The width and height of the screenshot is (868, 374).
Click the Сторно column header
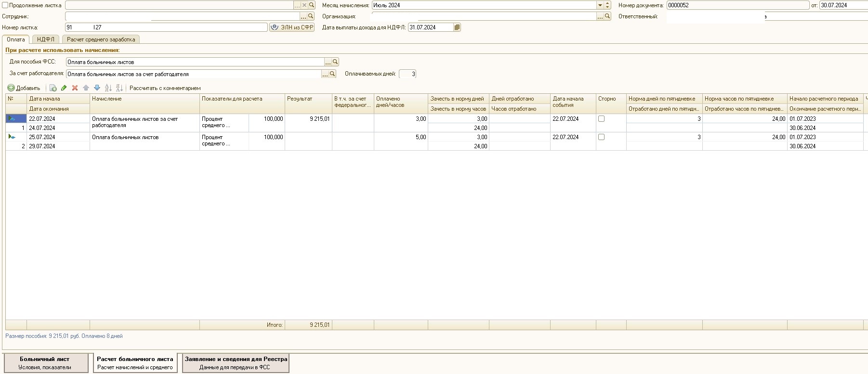(611, 103)
